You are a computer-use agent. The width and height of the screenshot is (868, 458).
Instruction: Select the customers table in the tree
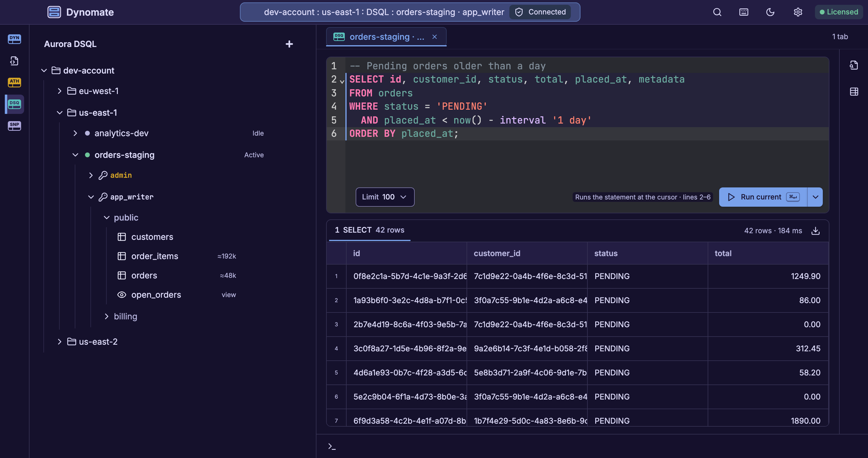[x=152, y=237]
